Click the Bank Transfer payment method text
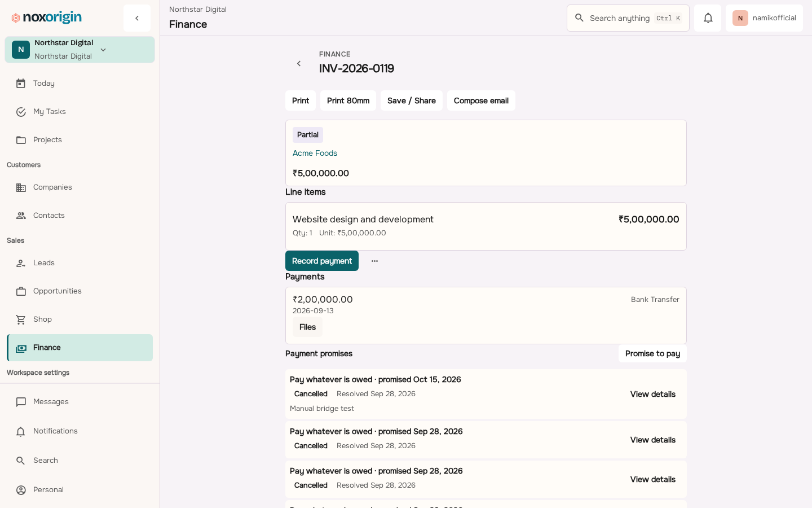The width and height of the screenshot is (812, 508). tap(655, 300)
